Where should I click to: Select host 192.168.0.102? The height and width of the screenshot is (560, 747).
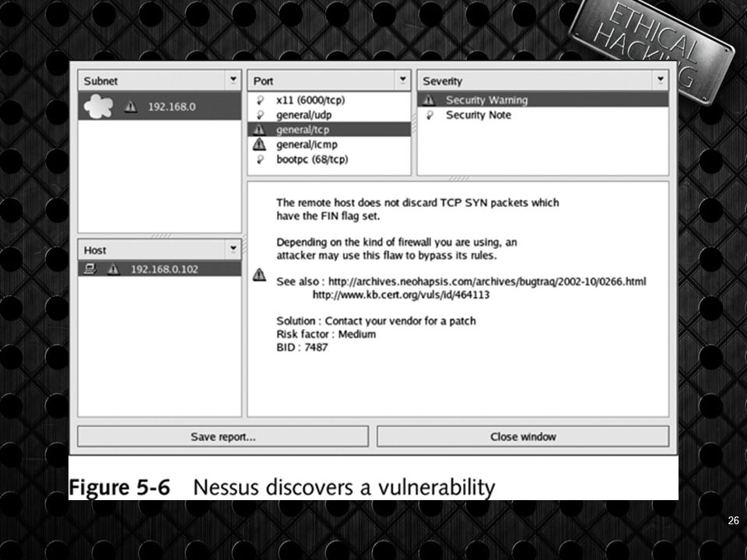[160, 269]
